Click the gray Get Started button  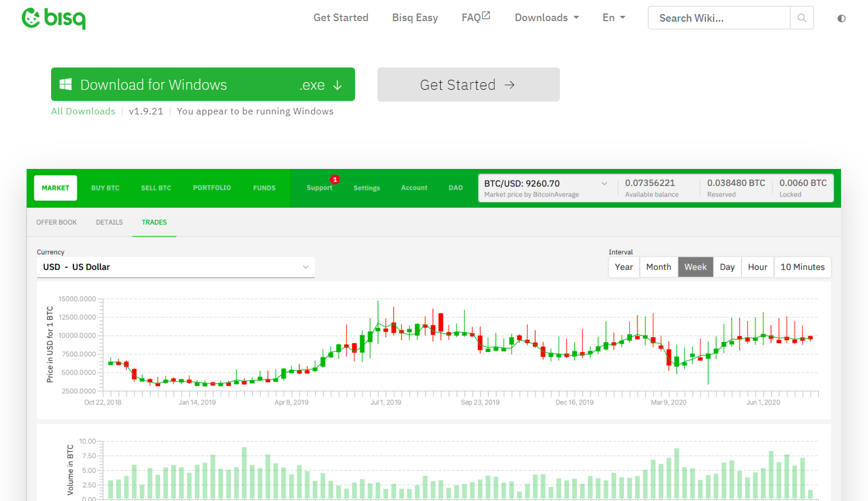[468, 84]
